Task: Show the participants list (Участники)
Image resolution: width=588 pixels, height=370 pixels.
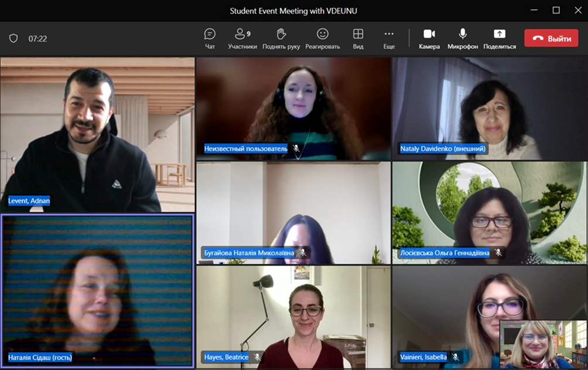Action: pyautogui.click(x=242, y=38)
